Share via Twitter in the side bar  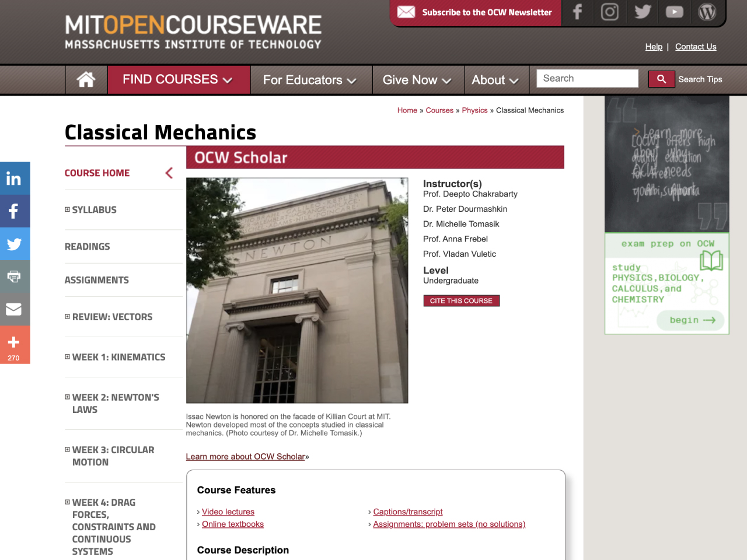click(15, 244)
